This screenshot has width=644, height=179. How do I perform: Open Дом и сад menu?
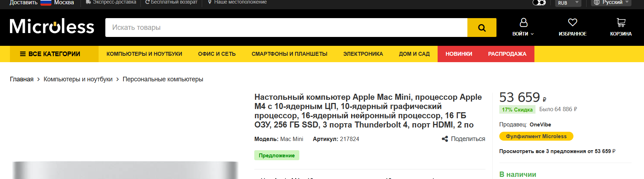(x=414, y=54)
